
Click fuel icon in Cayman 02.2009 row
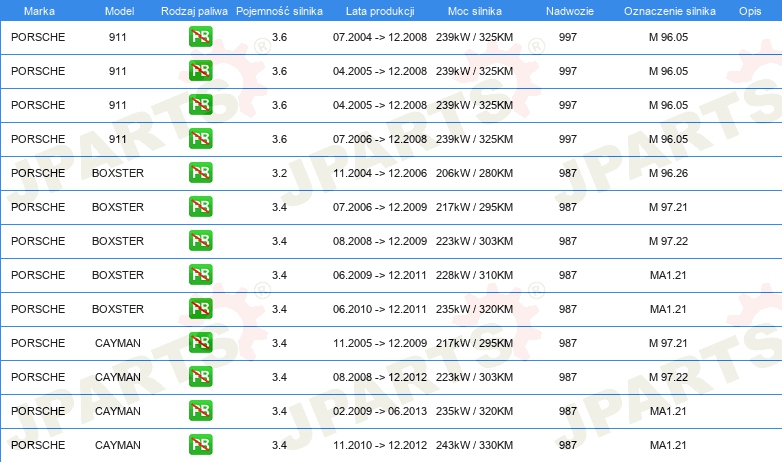pos(200,410)
